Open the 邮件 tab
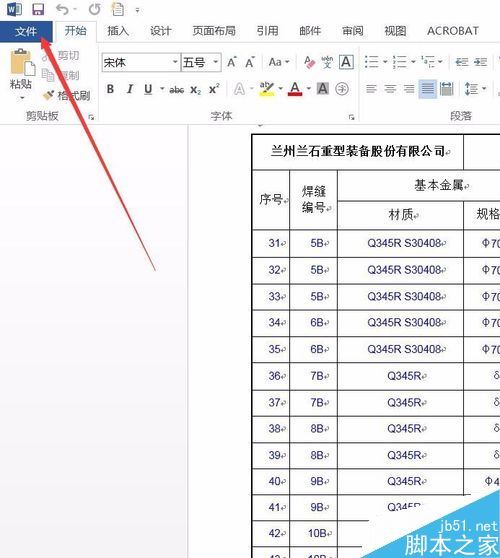The image size is (500, 558). (310, 31)
